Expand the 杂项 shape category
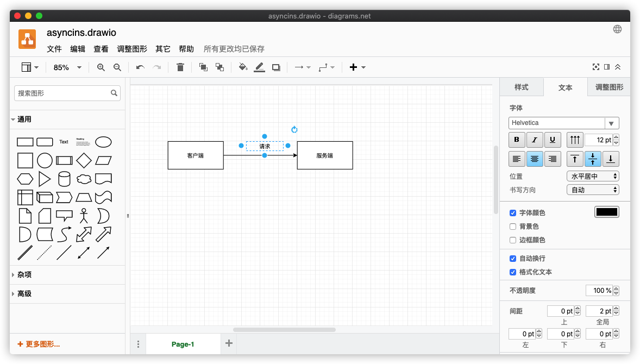Screen dimensions: 640x364 (24, 275)
